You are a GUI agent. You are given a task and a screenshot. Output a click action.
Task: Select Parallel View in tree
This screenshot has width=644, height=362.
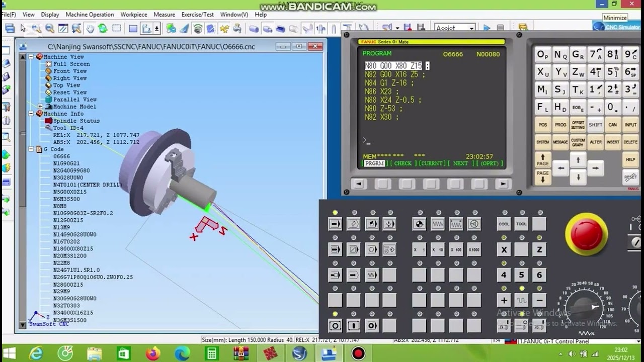75,100
